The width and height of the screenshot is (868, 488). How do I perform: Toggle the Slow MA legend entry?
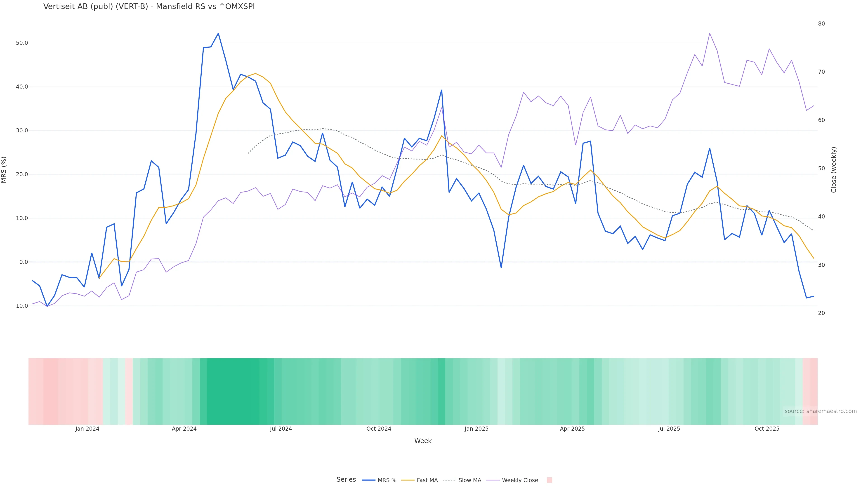pos(469,480)
